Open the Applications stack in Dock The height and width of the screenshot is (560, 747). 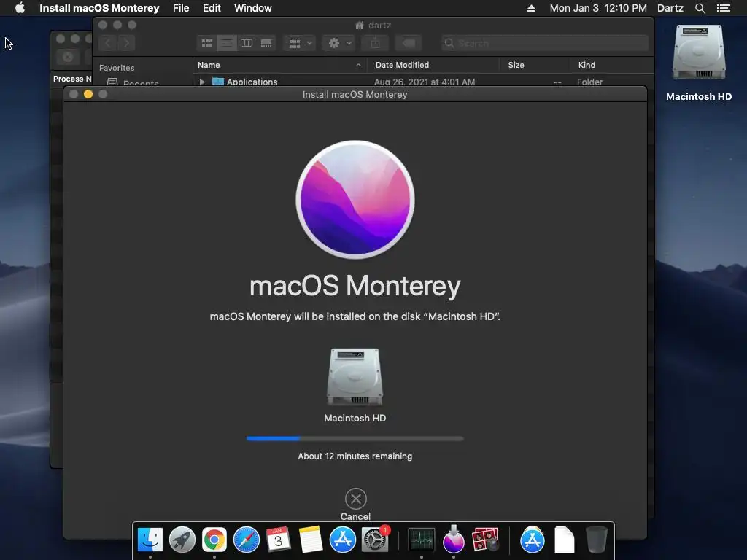pyautogui.click(x=532, y=540)
